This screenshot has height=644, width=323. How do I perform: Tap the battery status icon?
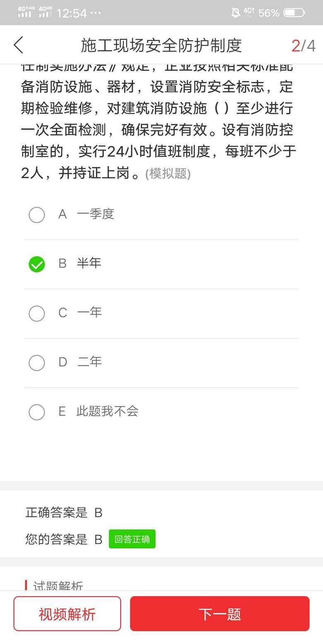click(x=294, y=13)
